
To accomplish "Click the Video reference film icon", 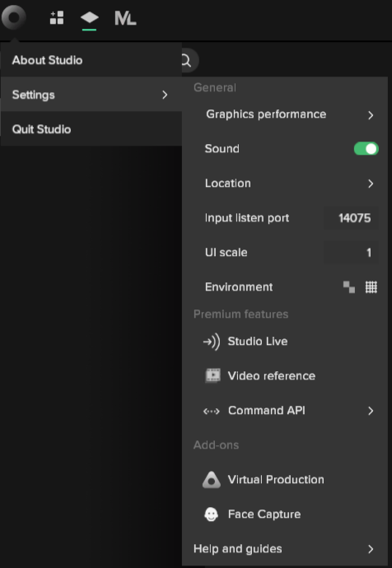I will 212,375.
